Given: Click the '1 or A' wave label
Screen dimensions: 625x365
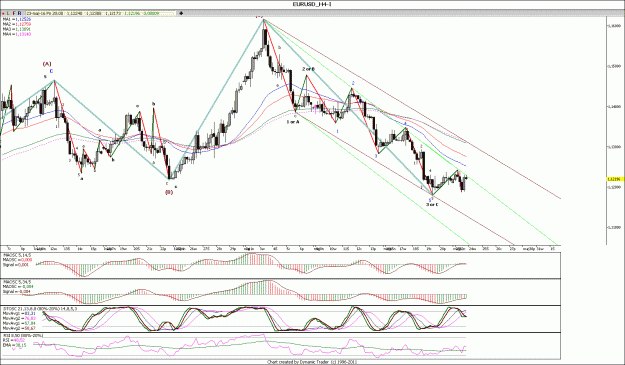Looking at the screenshot, I should click(x=293, y=122).
